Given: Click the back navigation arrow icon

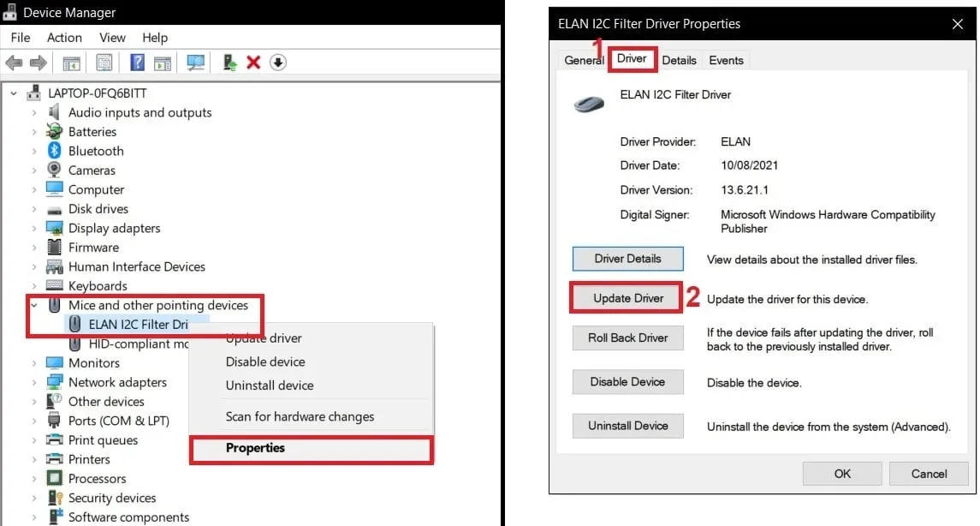Looking at the screenshot, I should point(15,62).
